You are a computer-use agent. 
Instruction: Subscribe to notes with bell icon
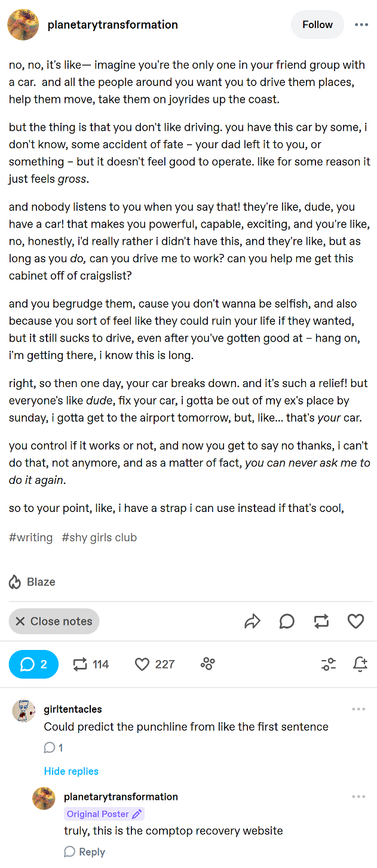(x=360, y=664)
